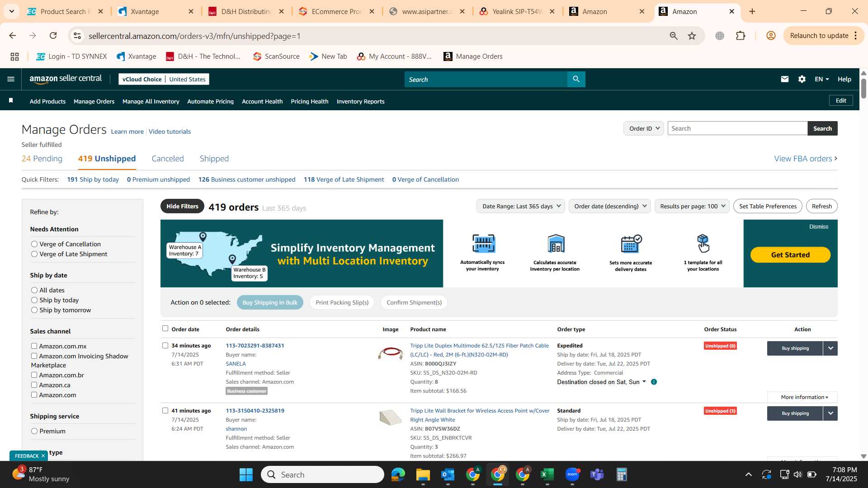Switch to the Shipped tab
The width and height of the screenshot is (868, 488).
[214, 159]
